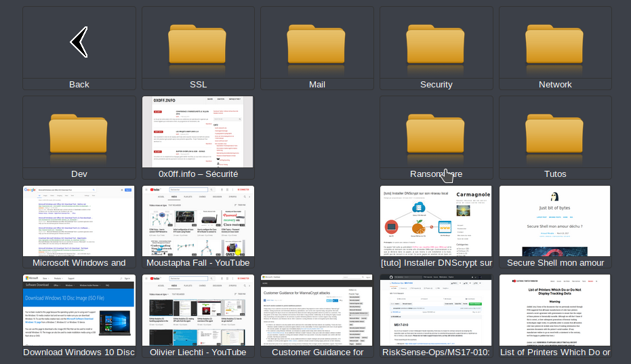Click the 'List of Printers Which Do or' caption
The width and height of the screenshot is (631, 364).
click(x=555, y=352)
